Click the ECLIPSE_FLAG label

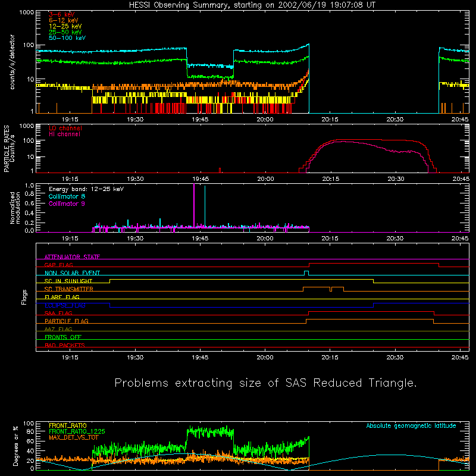coord(65,305)
